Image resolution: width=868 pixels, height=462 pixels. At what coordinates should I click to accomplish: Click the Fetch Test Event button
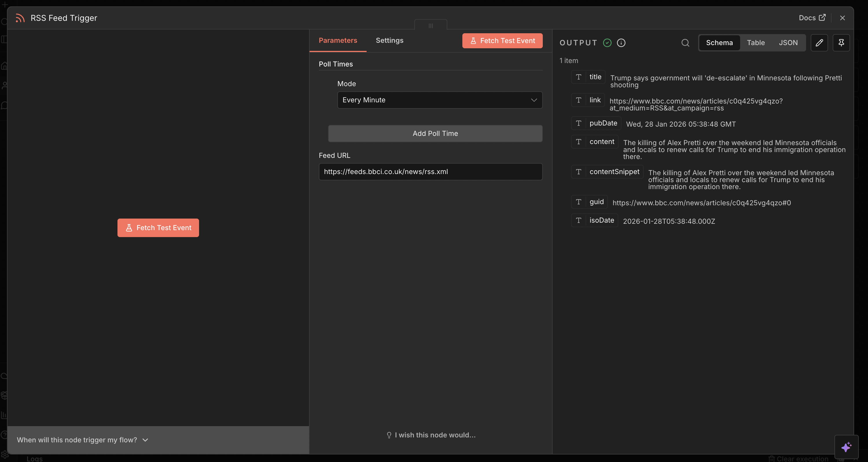(502, 40)
